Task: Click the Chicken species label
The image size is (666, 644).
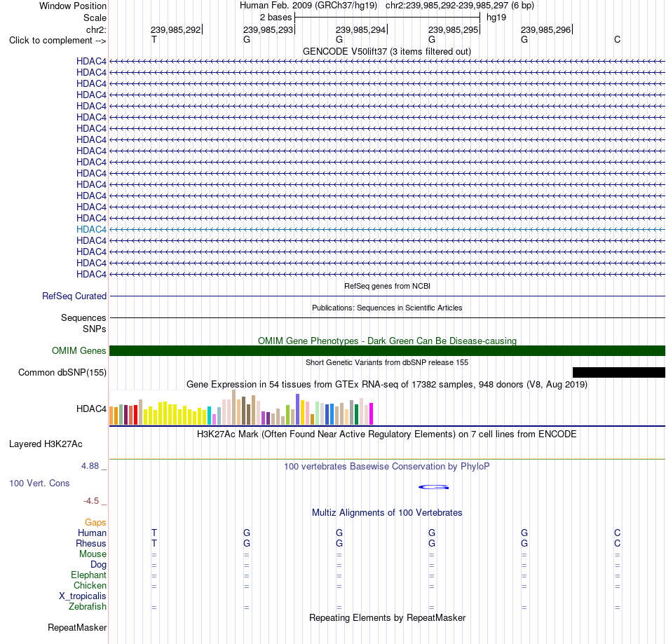Action: [x=90, y=585]
